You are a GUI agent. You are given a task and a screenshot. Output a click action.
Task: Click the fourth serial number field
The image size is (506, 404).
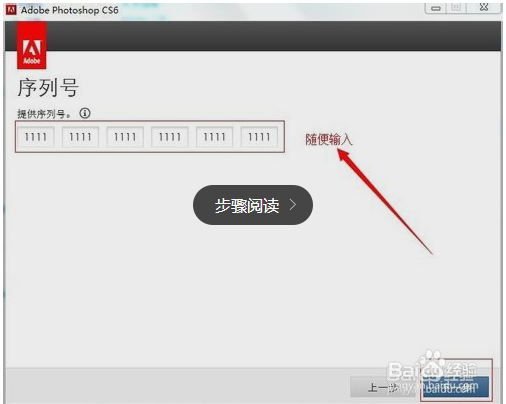pos(170,137)
